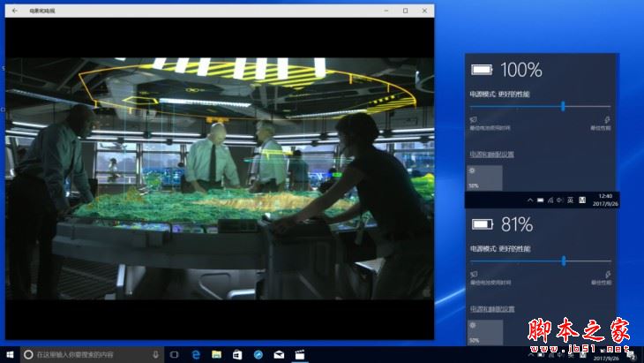Click the tray battery icon near 12:40 clock
The height and width of the screenshot is (363, 644).
click(x=541, y=200)
